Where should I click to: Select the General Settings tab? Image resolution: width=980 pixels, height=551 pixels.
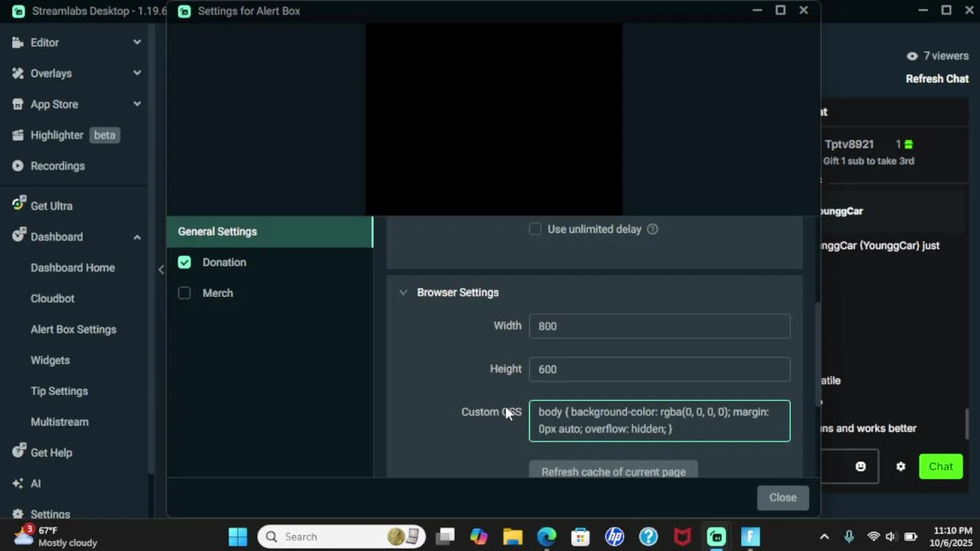(x=269, y=231)
